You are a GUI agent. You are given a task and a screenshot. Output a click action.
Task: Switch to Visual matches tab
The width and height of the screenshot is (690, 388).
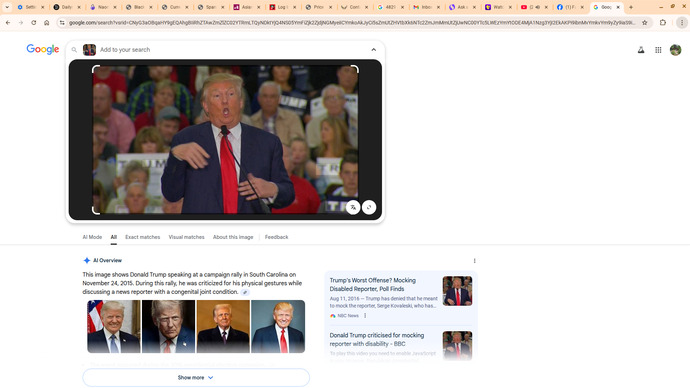187,237
